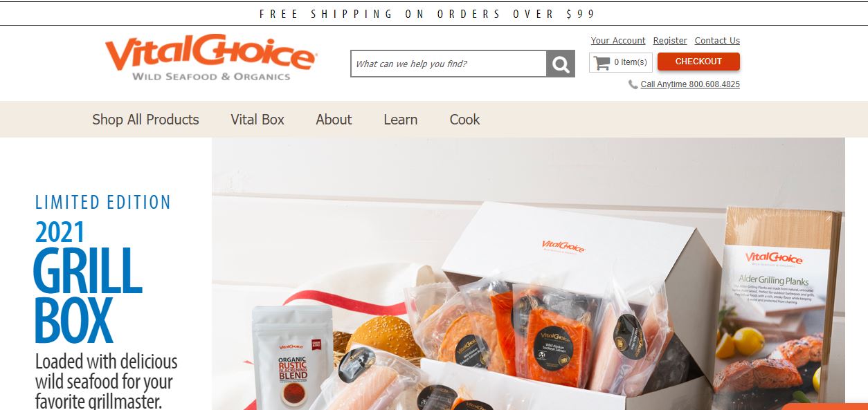The width and height of the screenshot is (868, 410).
Task: Go home via the VitalChoice logo
Action: 210,57
